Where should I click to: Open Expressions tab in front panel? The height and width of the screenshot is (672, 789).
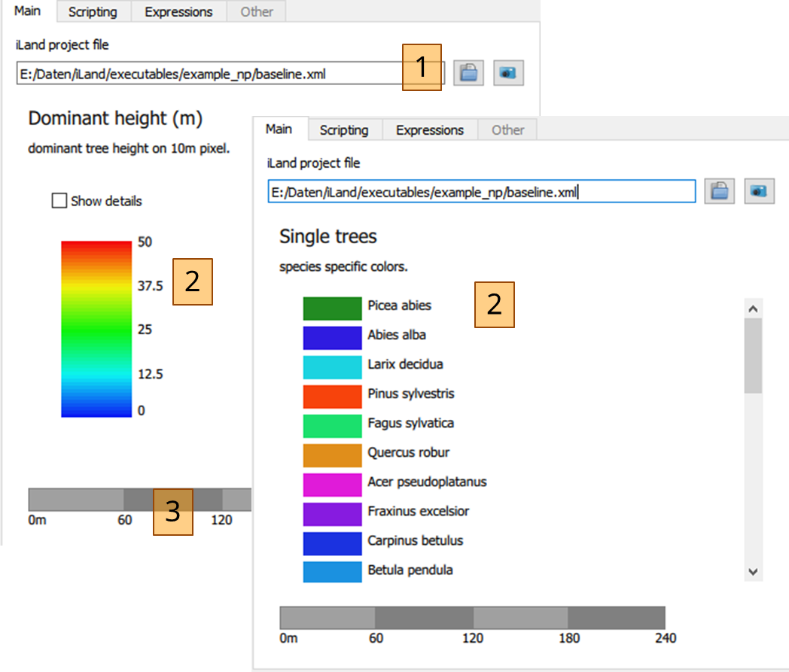tap(430, 129)
